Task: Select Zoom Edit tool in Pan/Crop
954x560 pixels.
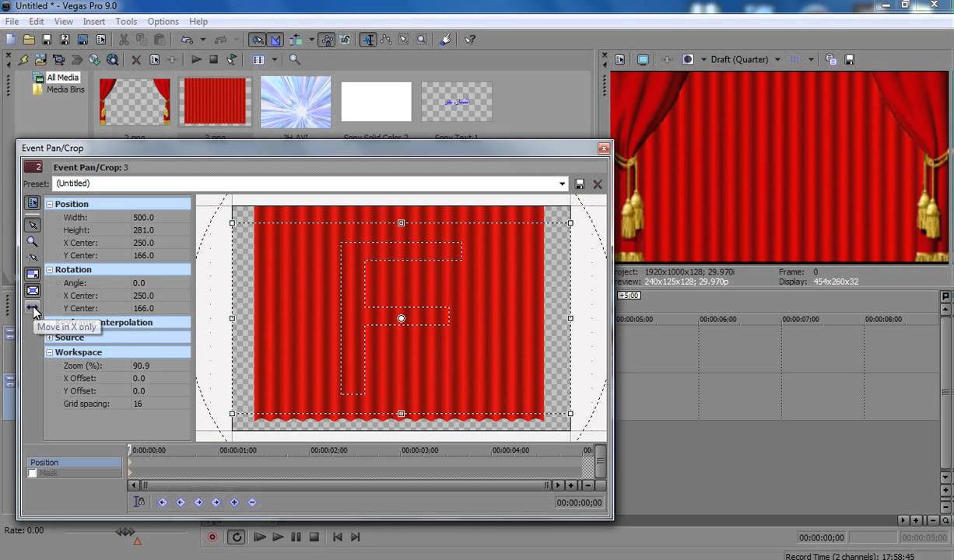Action: pyautogui.click(x=33, y=241)
